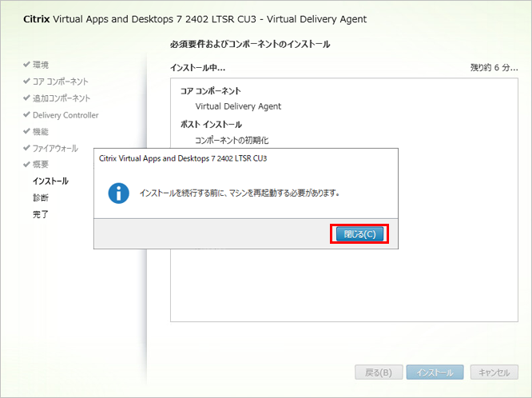Viewport: 532px width, 398px height.
Task: Click the checkmark icon beside Delivery Controller
Action: click(x=26, y=115)
